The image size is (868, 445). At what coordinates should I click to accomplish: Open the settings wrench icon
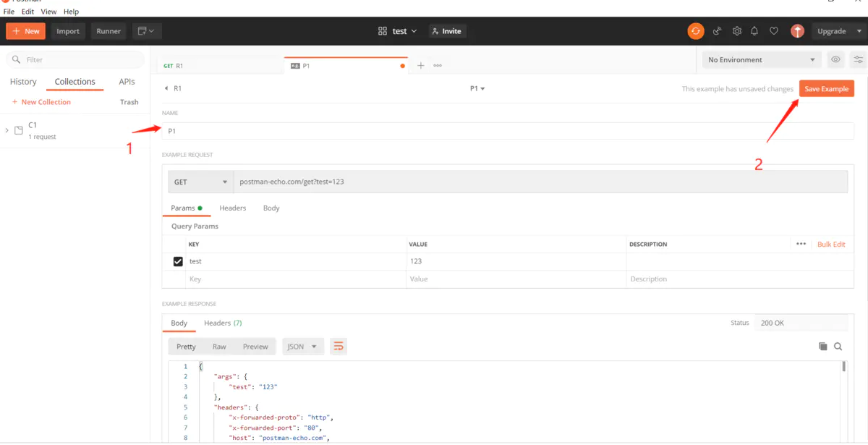click(x=737, y=31)
